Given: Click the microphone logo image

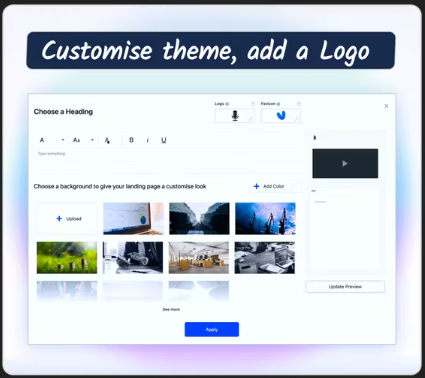Looking at the screenshot, I should pos(235,116).
